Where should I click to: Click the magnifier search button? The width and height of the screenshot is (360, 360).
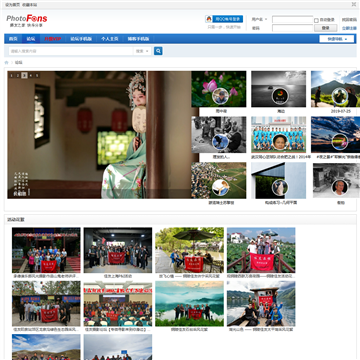coord(158,51)
